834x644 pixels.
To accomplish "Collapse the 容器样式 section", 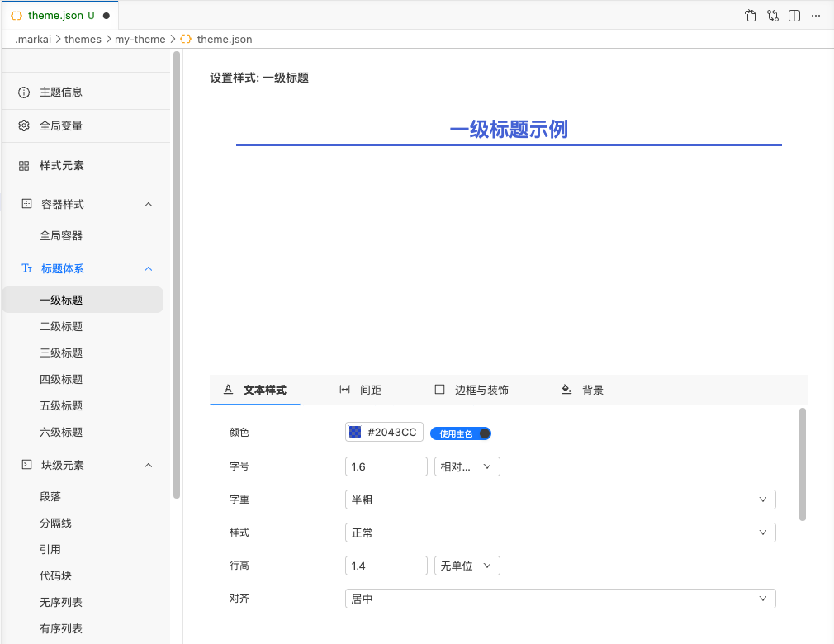I will pos(149,204).
